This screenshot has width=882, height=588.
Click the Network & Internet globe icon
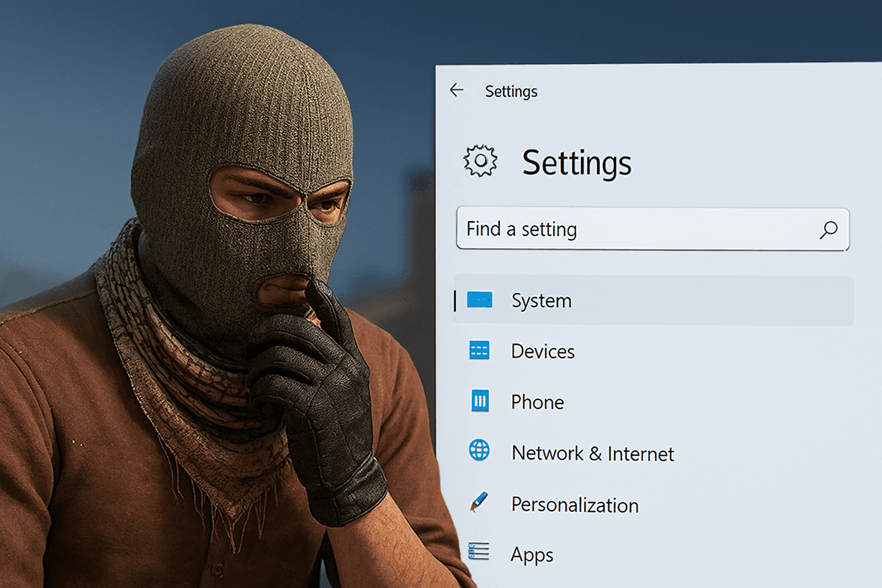479,450
